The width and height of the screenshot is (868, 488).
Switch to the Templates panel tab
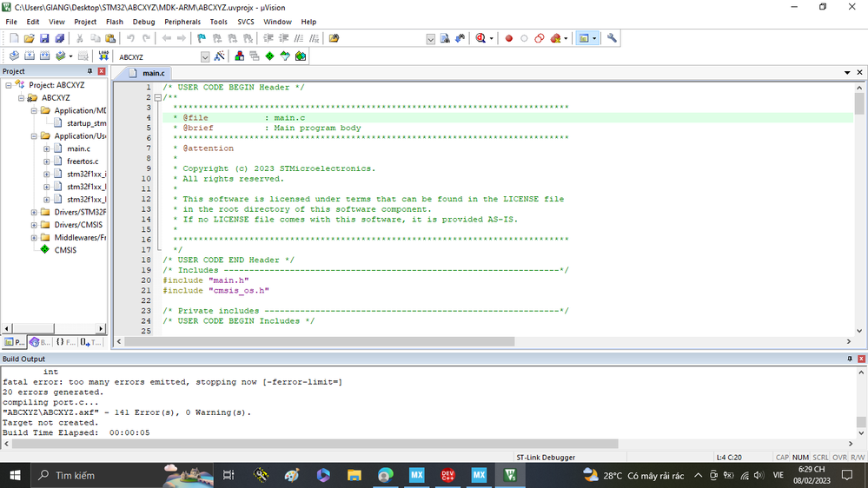91,342
